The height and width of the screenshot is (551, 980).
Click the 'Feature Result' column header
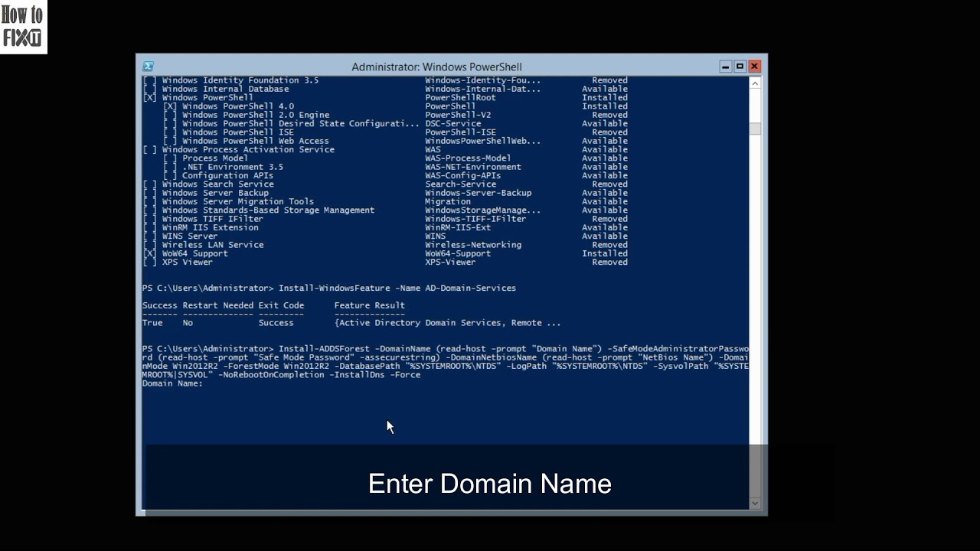tap(370, 305)
